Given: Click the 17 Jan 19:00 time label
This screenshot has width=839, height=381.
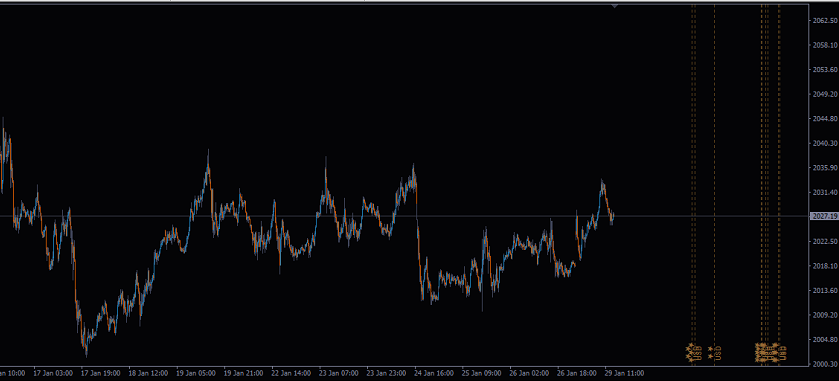Looking at the screenshot, I should coord(100,372).
